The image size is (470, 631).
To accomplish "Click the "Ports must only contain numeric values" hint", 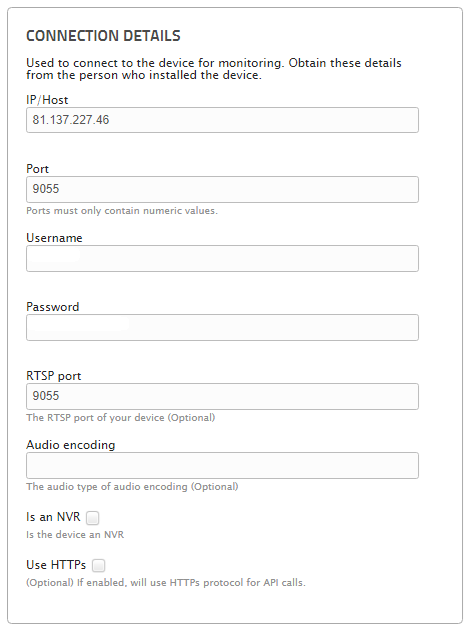I will point(122,211).
